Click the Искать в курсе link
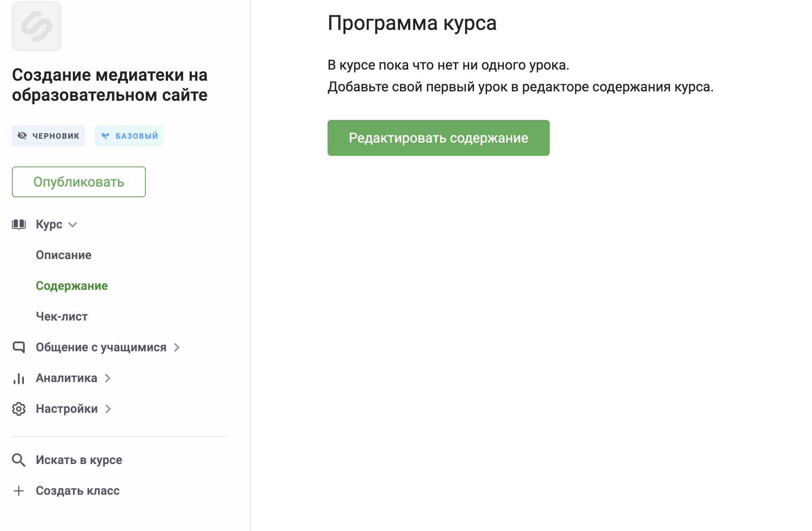The image size is (812, 531). [x=79, y=460]
